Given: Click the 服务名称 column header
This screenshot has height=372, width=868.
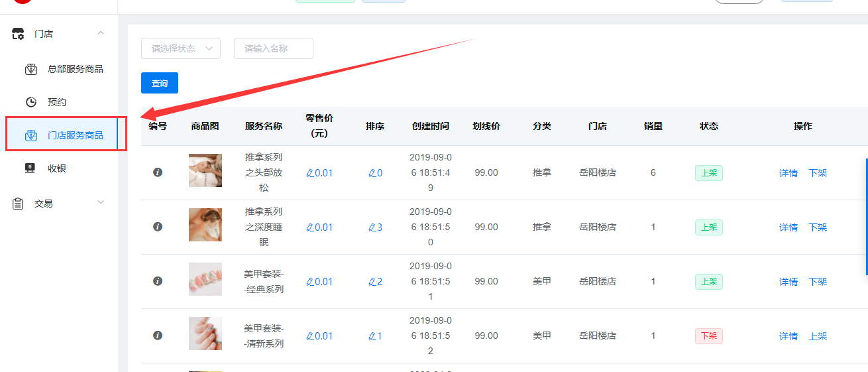Looking at the screenshot, I should coord(264,126).
